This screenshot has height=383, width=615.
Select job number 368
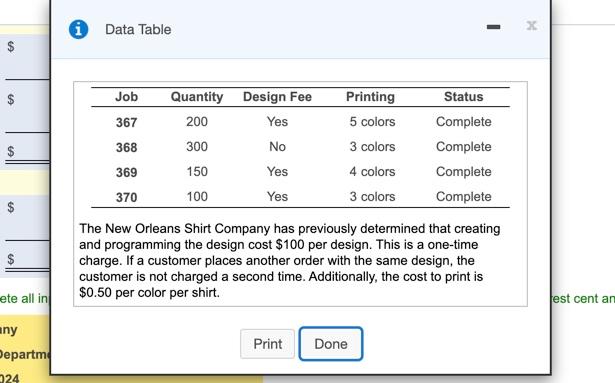tap(126, 148)
